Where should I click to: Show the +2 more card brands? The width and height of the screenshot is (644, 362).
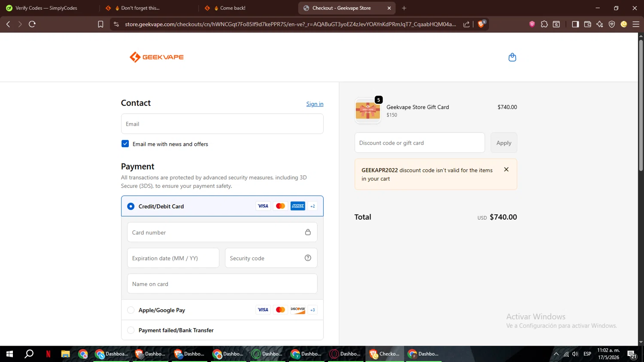tap(313, 206)
